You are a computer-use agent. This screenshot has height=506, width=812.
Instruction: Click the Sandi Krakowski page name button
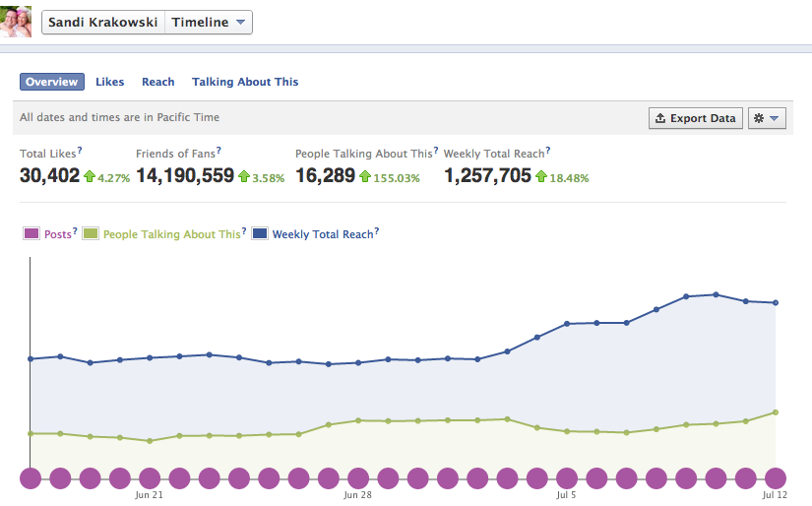click(102, 23)
